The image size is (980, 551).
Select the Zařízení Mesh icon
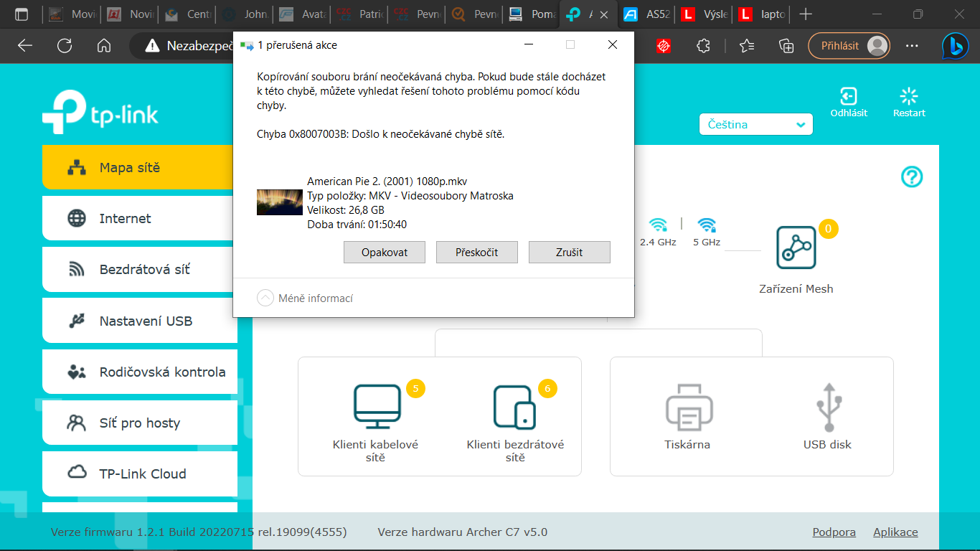tap(796, 248)
